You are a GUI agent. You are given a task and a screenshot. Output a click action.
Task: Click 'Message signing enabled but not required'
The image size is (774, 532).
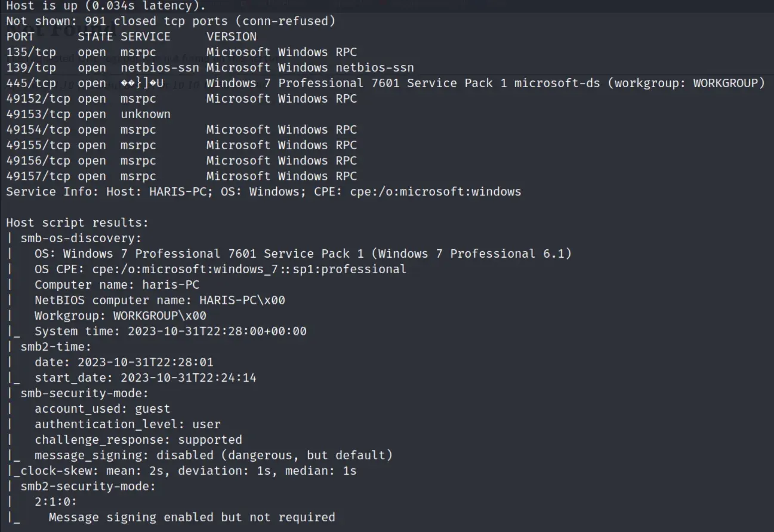pyautogui.click(x=192, y=517)
